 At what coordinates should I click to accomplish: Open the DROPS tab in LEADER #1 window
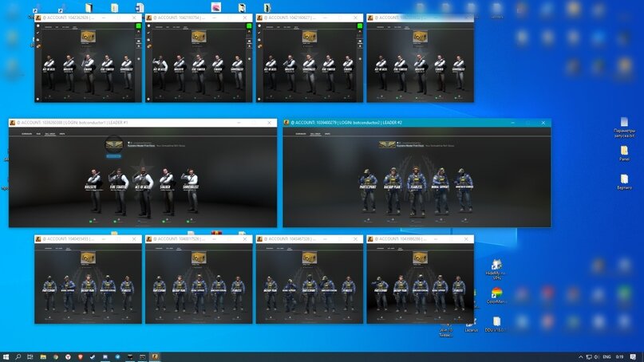pyautogui.click(x=62, y=134)
